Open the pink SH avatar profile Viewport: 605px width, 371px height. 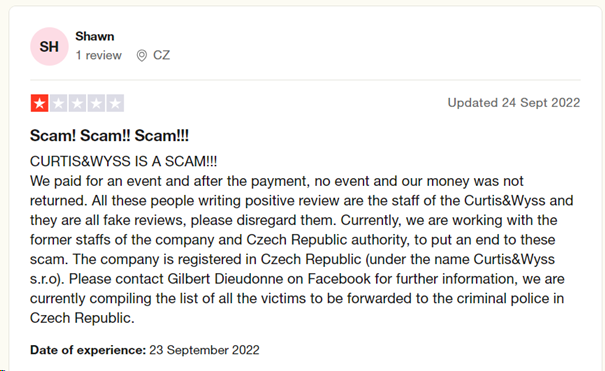[x=49, y=47]
